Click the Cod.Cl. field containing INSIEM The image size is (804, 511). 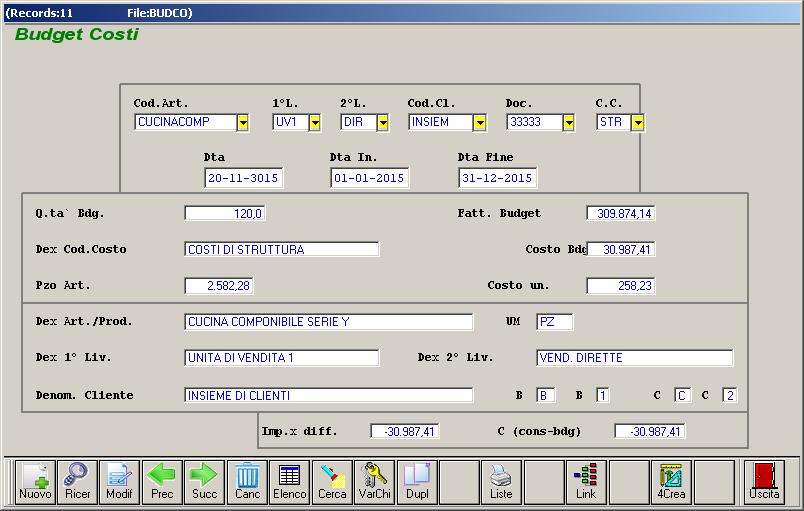(x=441, y=122)
